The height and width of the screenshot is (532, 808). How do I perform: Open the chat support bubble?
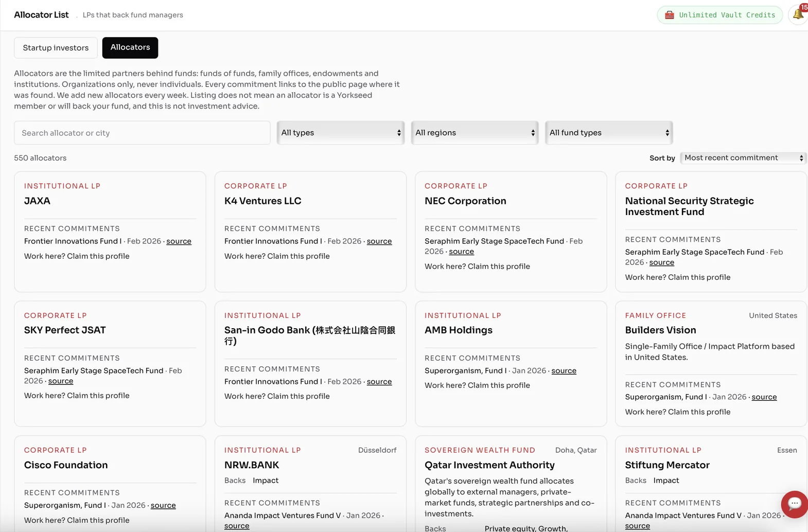click(795, 504)
